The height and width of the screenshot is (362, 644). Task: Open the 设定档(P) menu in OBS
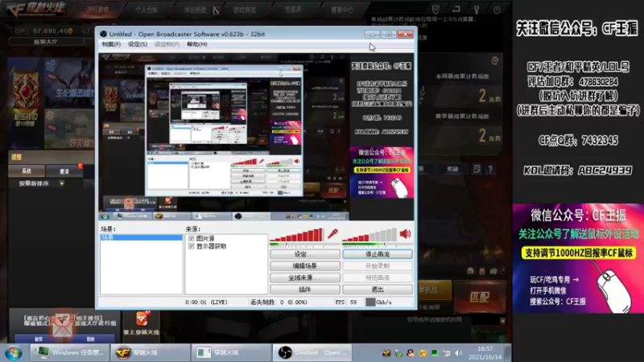coord(167,44)
